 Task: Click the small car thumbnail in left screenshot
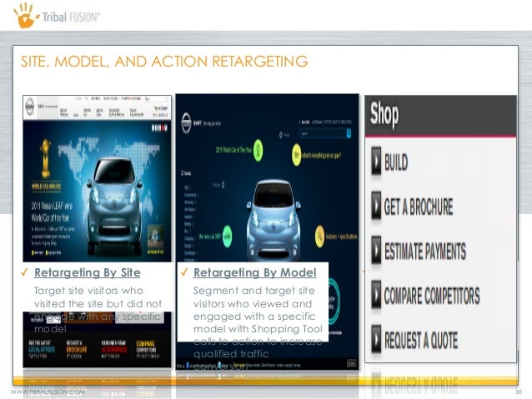click(x=156, y=238)
